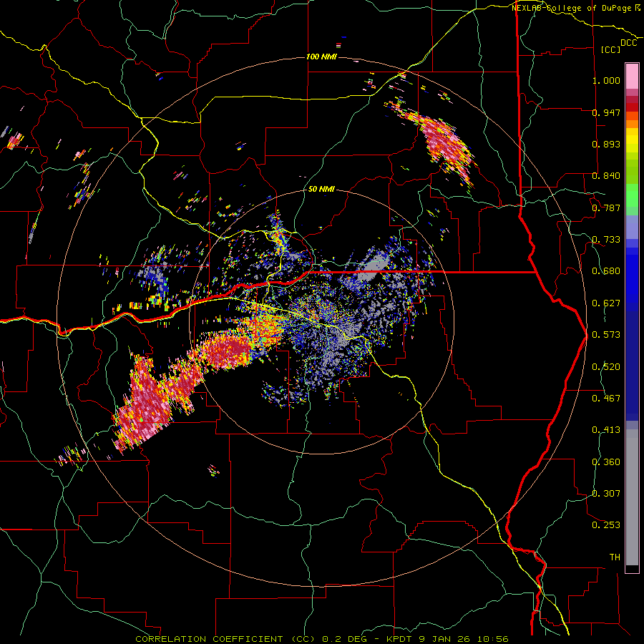Click the 0.360 legend value
644x644 pixels.
(x=606, y=462)
